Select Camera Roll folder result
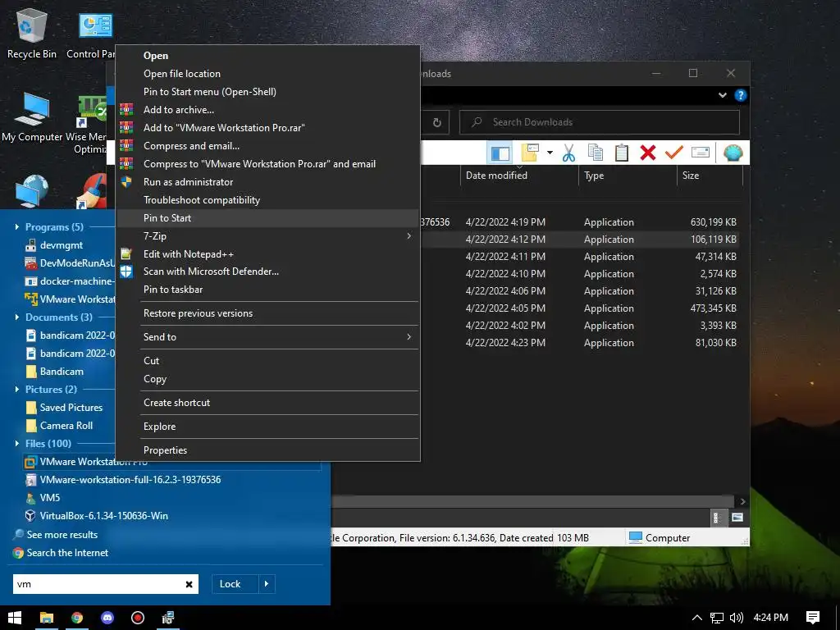 click(66, 426)
